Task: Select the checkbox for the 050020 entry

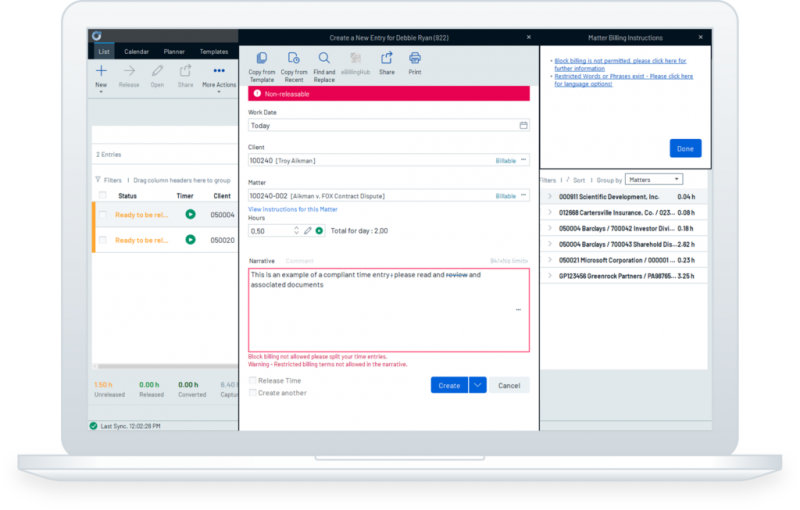Action: coord(104,240)
